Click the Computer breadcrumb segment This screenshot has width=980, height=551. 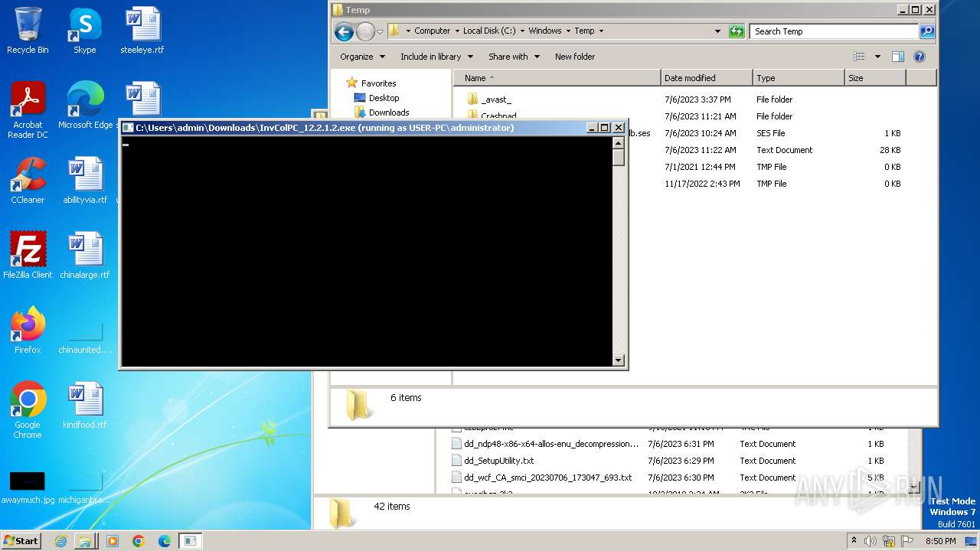[432, 31]
